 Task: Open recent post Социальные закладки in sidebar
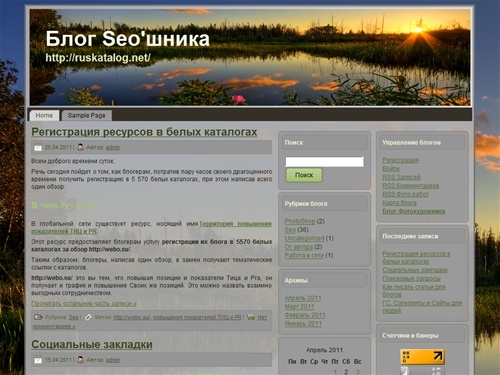coord(415,270)
